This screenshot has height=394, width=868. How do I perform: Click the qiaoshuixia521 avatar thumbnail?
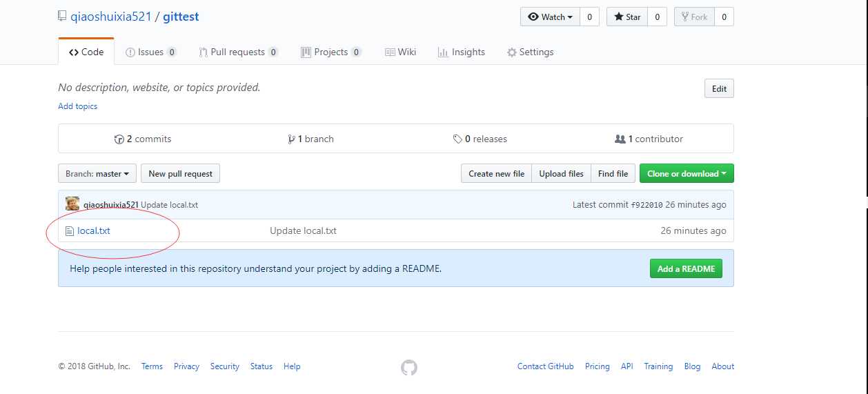click(x=72, y=204)
